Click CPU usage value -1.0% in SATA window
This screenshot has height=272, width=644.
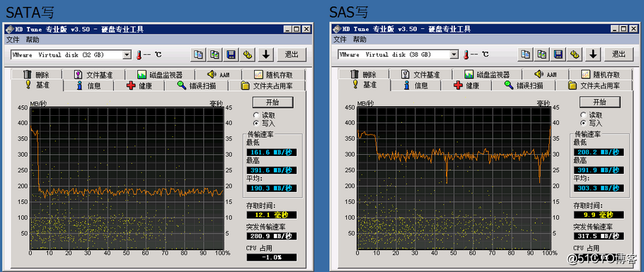tap(272, 257)
